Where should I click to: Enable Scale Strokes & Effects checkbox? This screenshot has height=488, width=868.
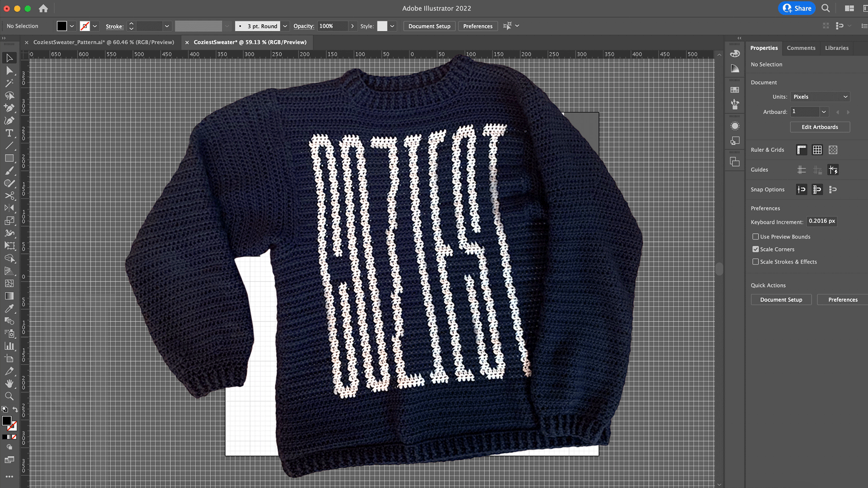755,262
